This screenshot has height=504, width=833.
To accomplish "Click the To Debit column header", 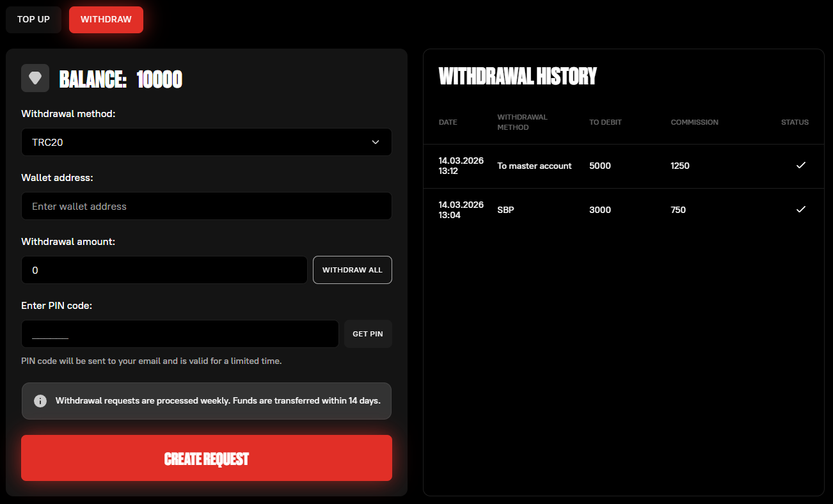I will pyautogui.click(x=605, y=122).
